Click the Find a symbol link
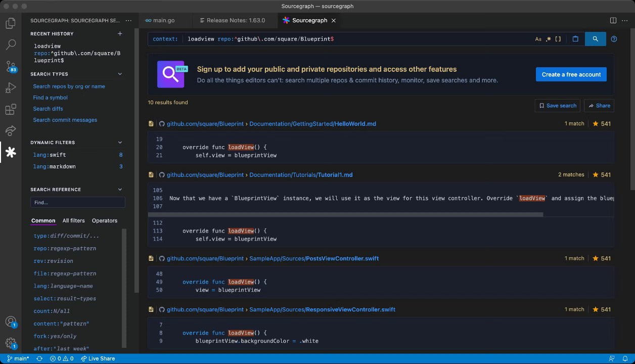The width and height of the screenshot is (635, 364). click(x=50, y=98)
